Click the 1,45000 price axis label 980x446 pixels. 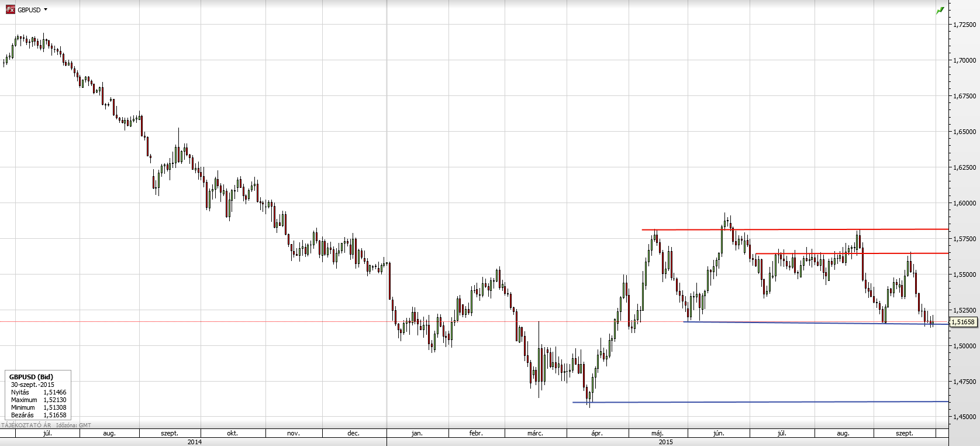tap(964, 417)
